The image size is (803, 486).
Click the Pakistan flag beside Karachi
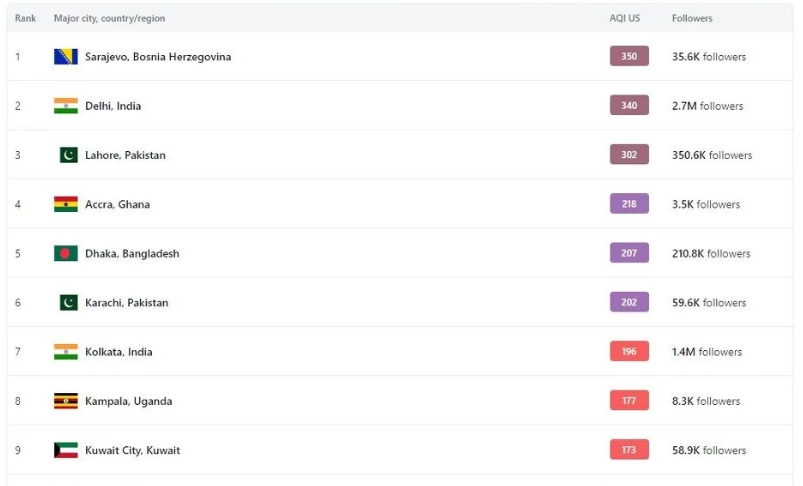(x=68, y=303)
